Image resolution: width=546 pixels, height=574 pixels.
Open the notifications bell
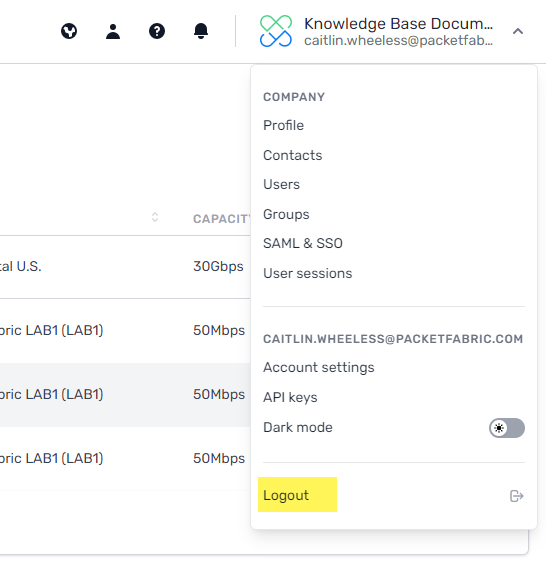coord(201,31)
